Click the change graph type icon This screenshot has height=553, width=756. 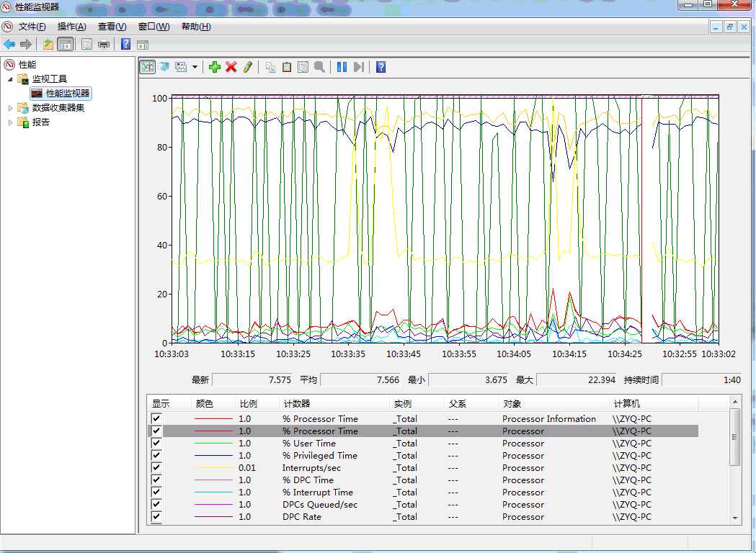(181, 67)
